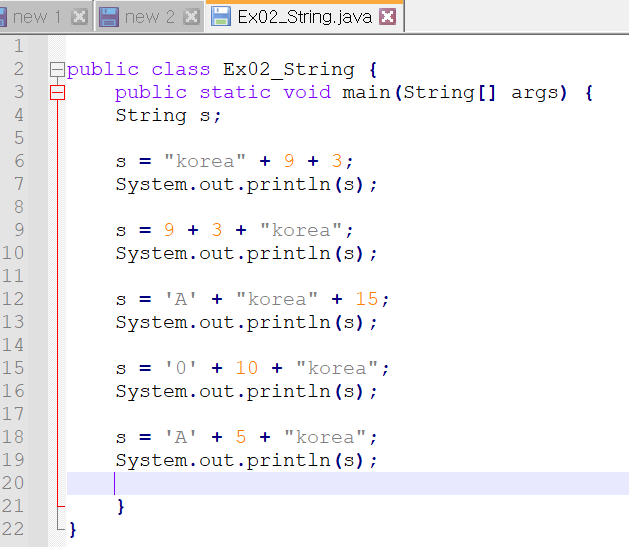Click the number 5 on line 18
This screenshot has height=547, width=629.
pos(241,437)
